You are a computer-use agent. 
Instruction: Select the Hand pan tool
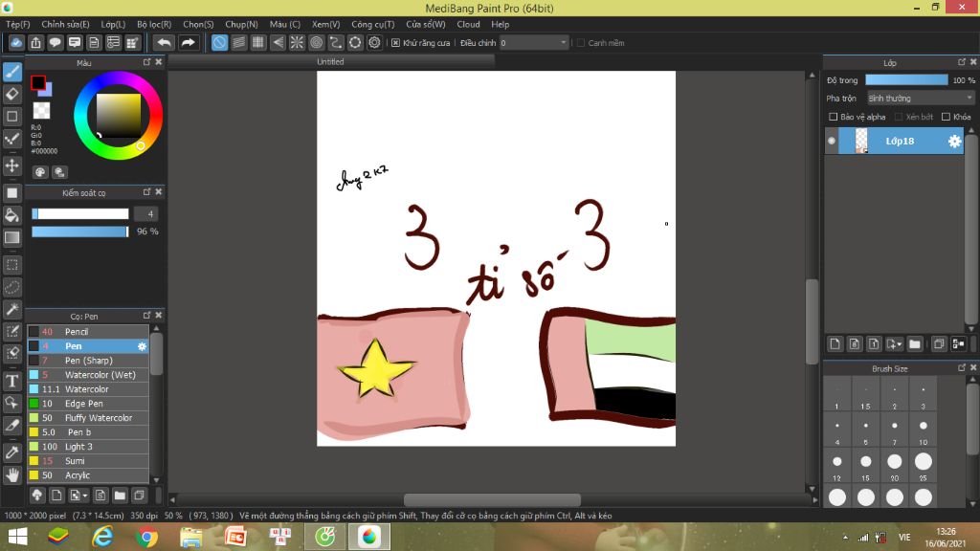pos(11,475)
